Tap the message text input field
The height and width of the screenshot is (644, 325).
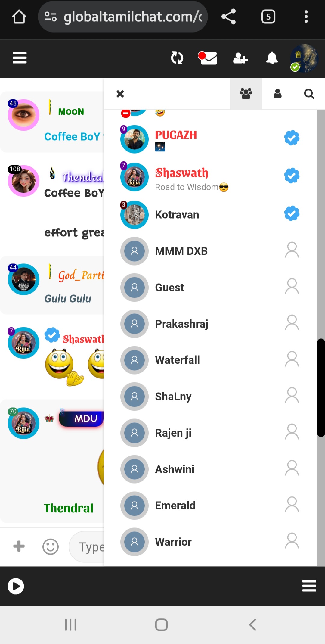(87, 546)
